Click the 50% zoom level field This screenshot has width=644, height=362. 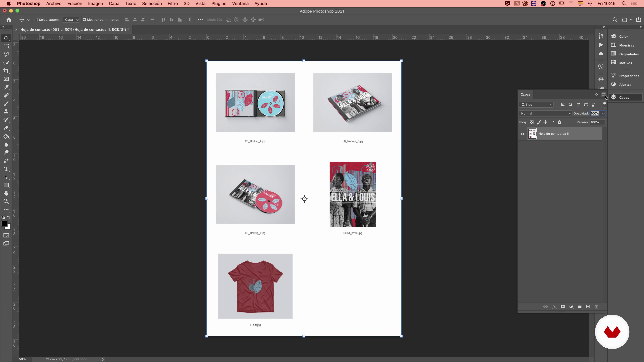[x=22, y=359]
